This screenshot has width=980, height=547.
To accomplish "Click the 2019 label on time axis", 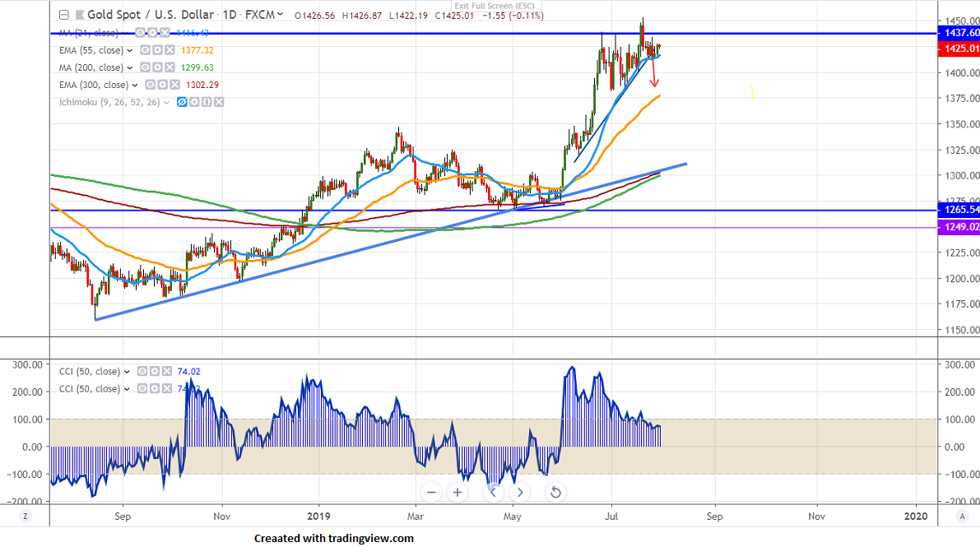I will (x=318, y=517).
